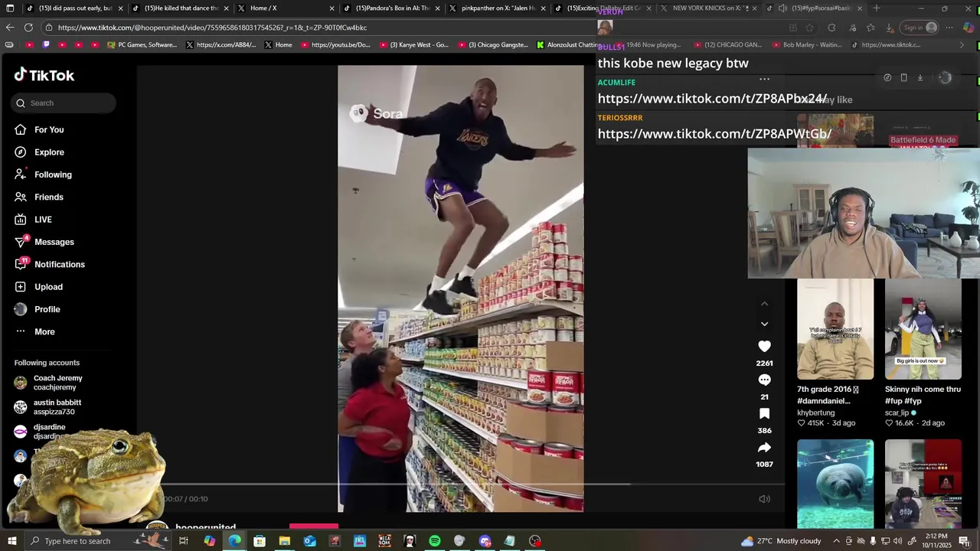This screenshot has width=980, height=551.
Task: Open the Upload page
Action: pos(38,287)
